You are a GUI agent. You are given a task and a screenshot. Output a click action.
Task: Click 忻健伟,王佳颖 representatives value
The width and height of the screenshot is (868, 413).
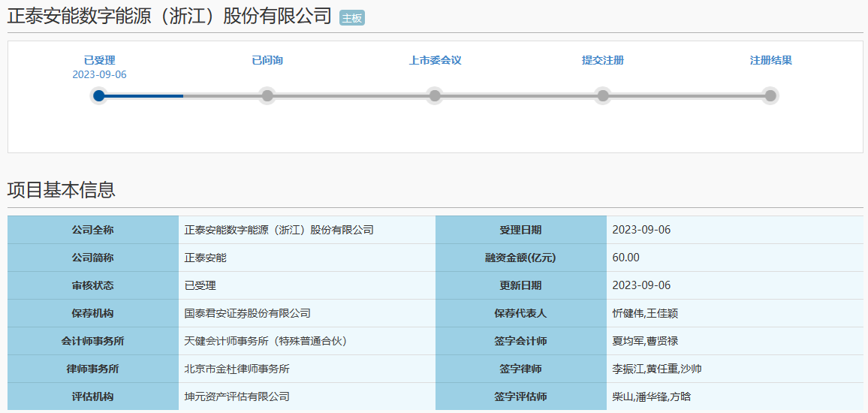(646, 313)
